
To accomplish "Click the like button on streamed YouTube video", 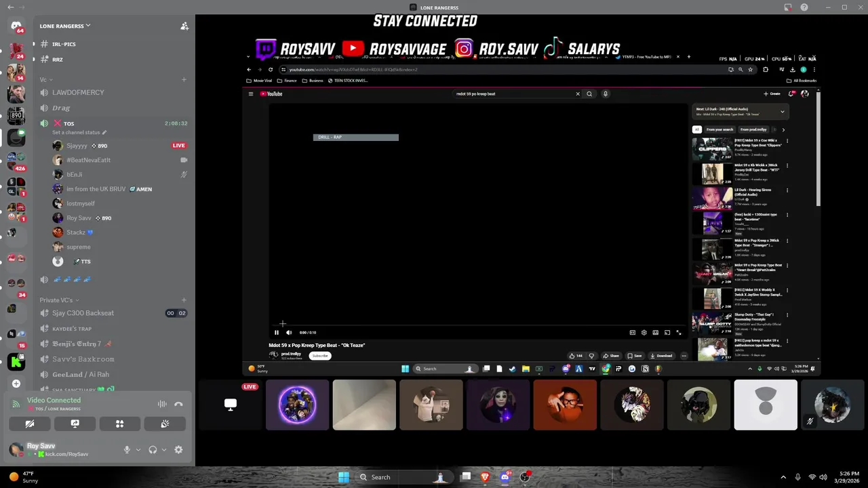I will pyautogui.click(x=575, y=356).
